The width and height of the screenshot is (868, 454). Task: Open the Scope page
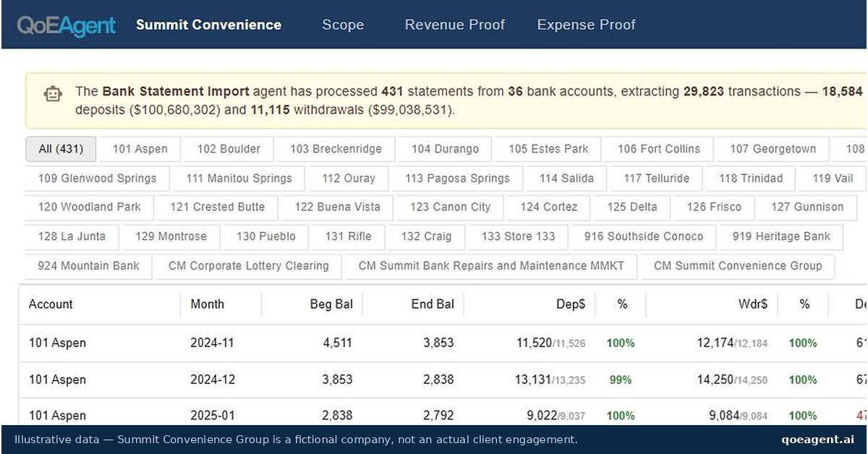point(343,25)
